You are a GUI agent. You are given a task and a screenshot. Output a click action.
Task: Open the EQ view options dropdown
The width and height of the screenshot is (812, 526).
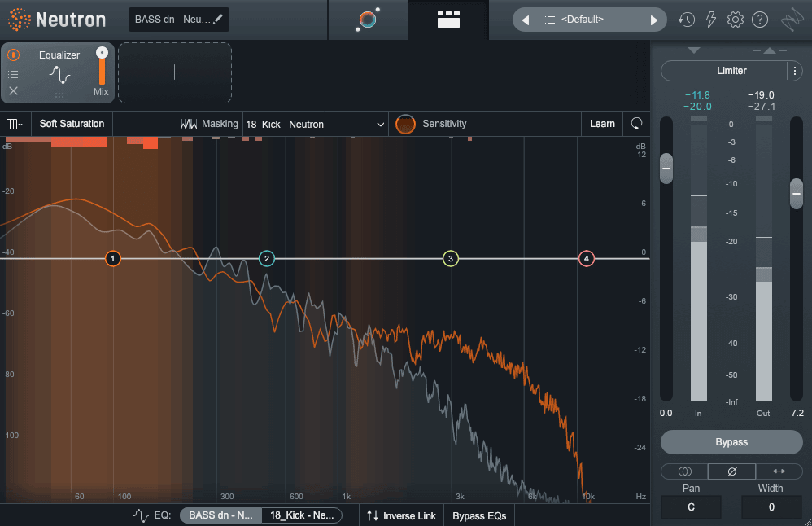coord(14,124)
